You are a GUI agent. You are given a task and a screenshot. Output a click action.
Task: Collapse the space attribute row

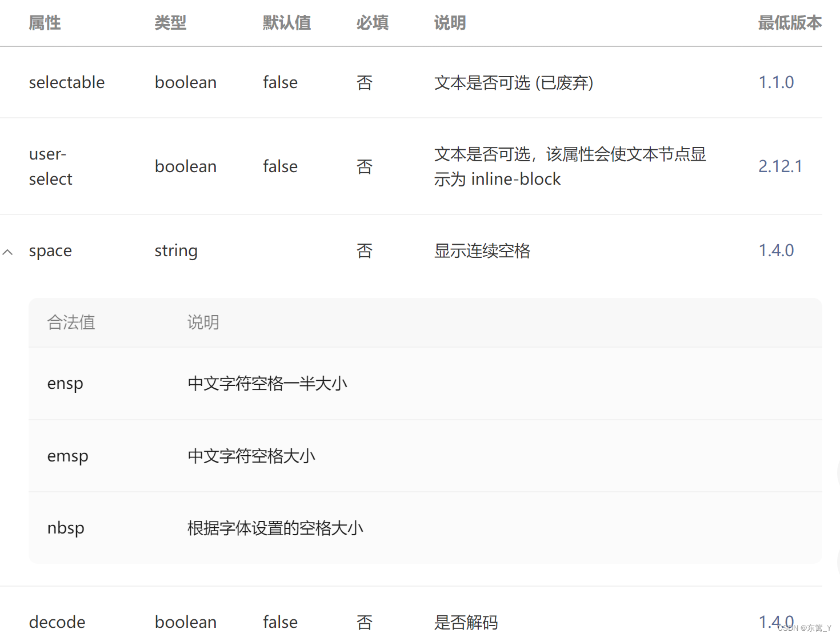click(8, 250)
